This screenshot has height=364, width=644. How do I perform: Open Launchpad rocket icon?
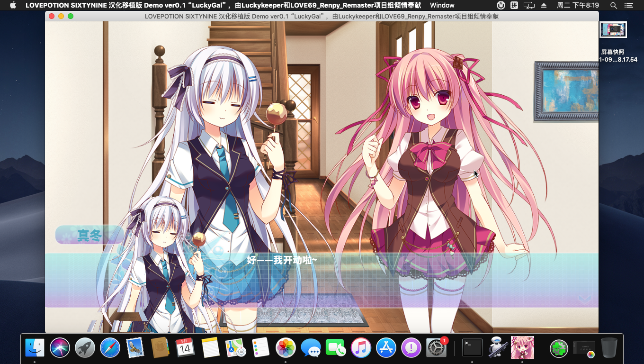(85, 348)
